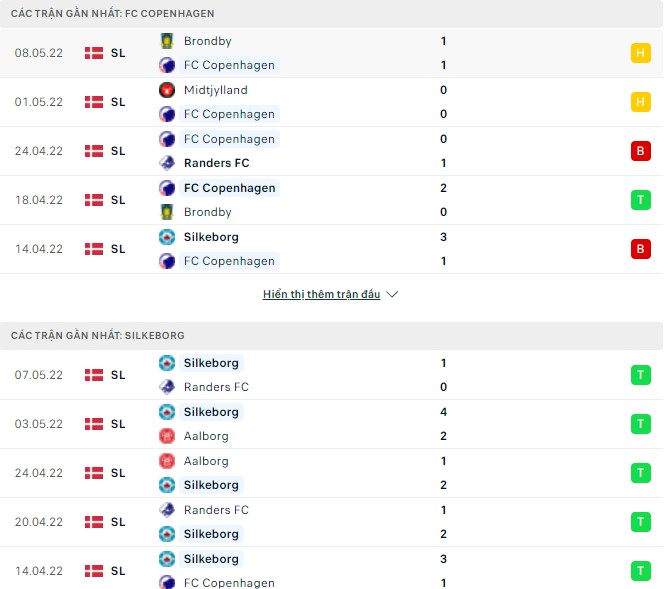Select the SL league label in the 03.05.22 row
Viewport: 669px width, 589px height.
click(x=118, y=424)
